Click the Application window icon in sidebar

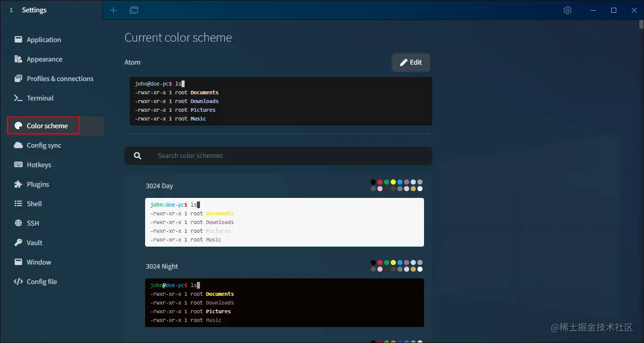pyautogui.click(x=18, y=39)
